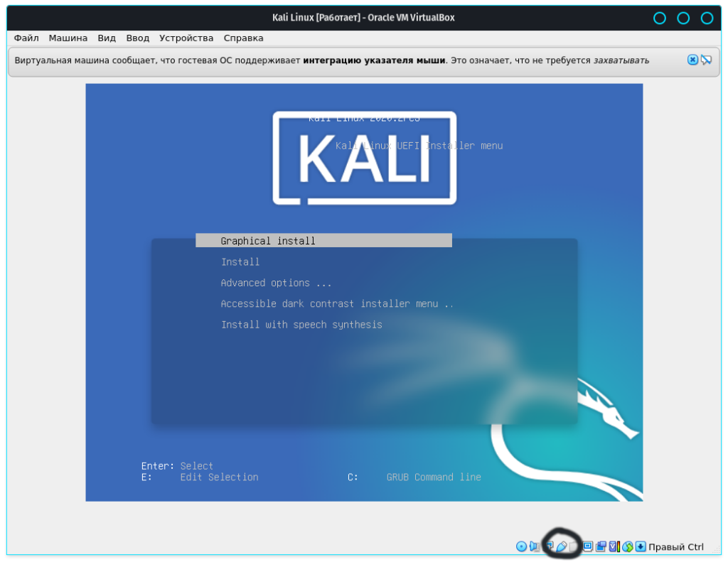728x562 pixels.
Task: Open the Ввод menu
Action: [x=137, y=38]
